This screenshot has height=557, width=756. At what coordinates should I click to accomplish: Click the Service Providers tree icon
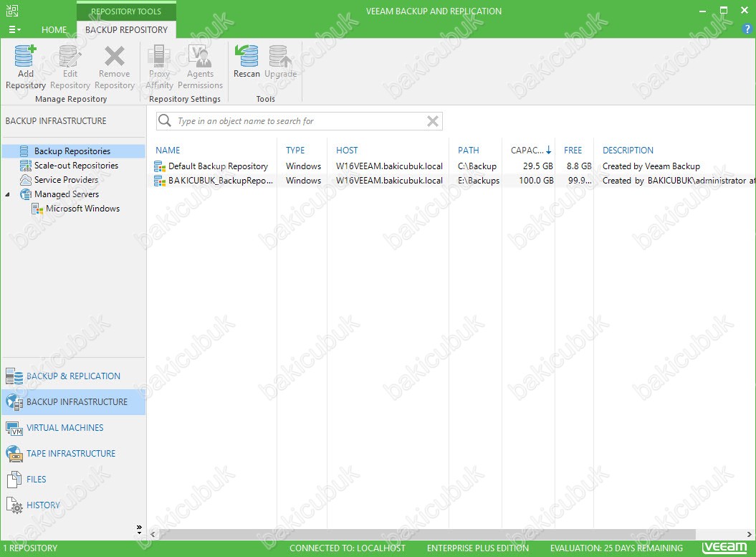[x=26, y=180]
